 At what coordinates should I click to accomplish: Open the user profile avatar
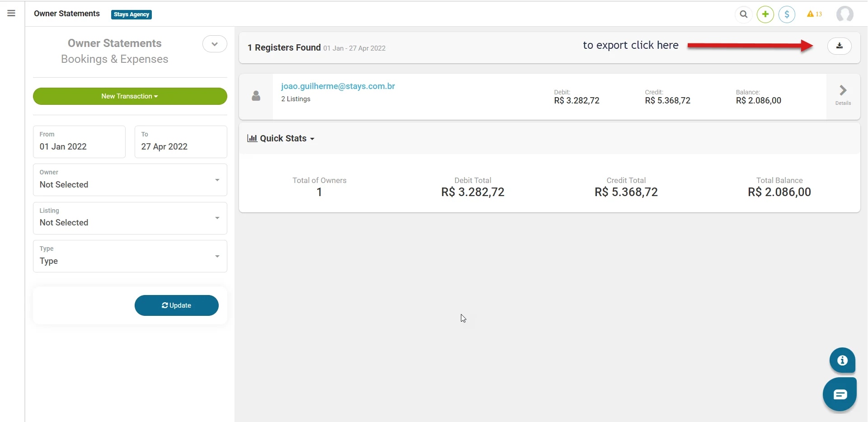845,14
